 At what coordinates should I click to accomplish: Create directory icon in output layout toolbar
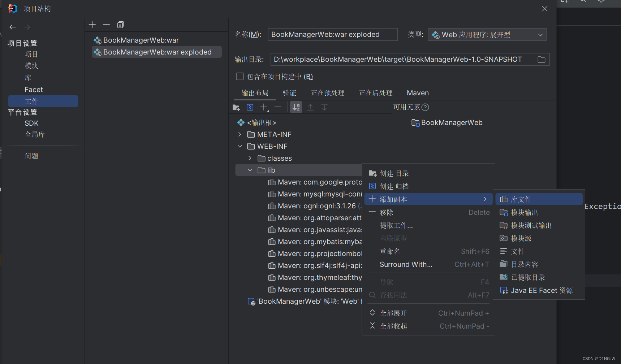[236, 107]
